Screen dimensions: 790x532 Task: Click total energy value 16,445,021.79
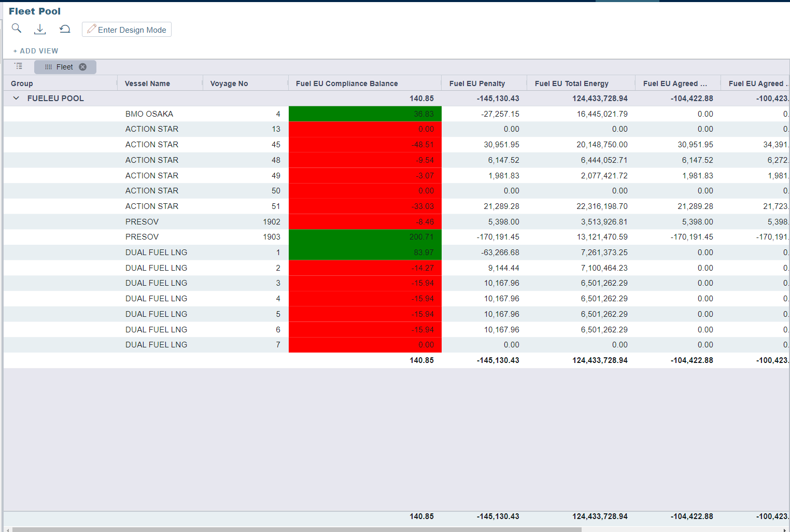tap(602, 114)
